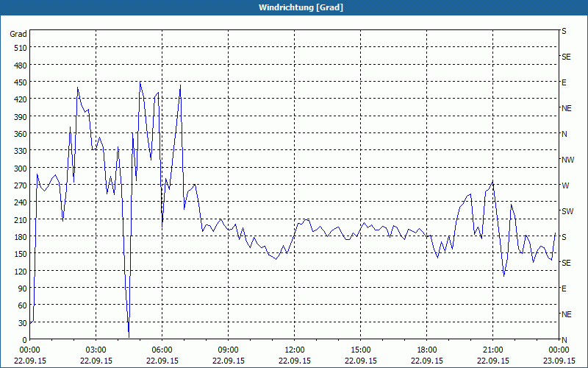Select the NE compass label beside 30
Viewport: 588px width, 368px height.
[567, 314]
